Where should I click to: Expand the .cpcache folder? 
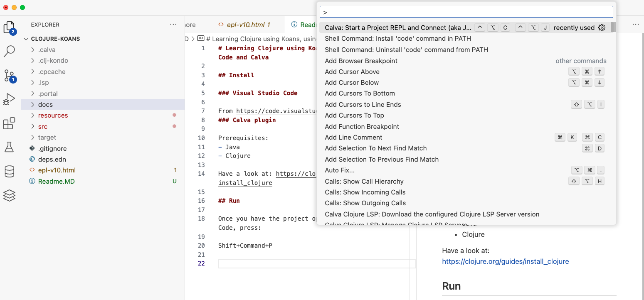point(33,71)
